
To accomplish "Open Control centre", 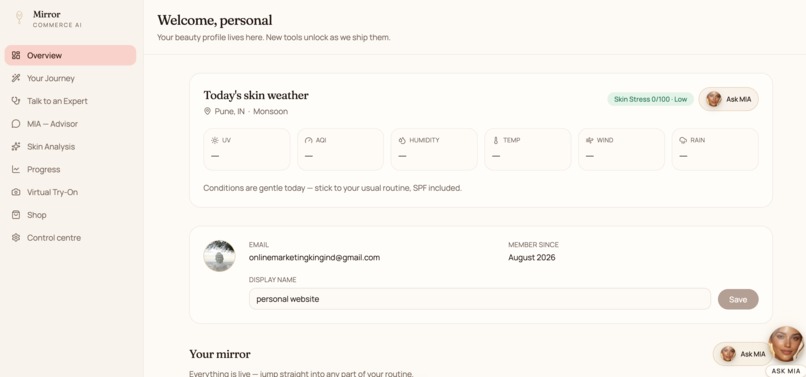I will click(x=70, y=238).
